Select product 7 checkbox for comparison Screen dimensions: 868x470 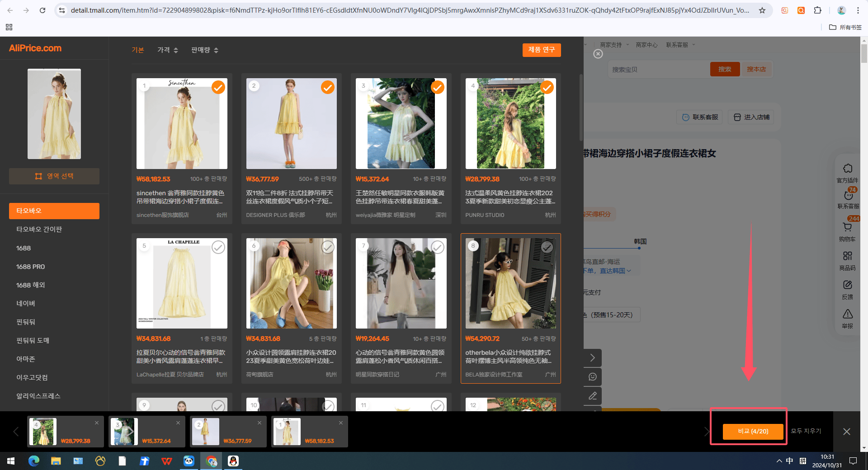coord(437,247)
